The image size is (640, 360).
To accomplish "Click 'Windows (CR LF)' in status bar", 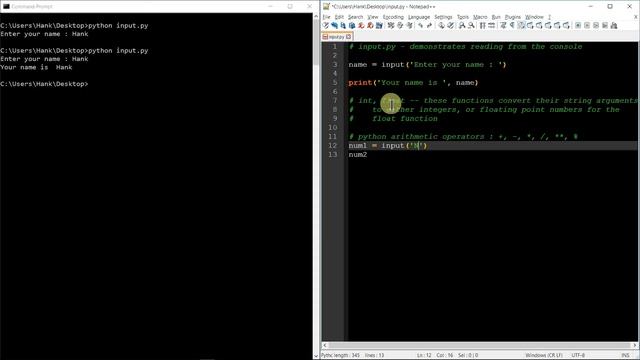I will click(x=544, y=355).
